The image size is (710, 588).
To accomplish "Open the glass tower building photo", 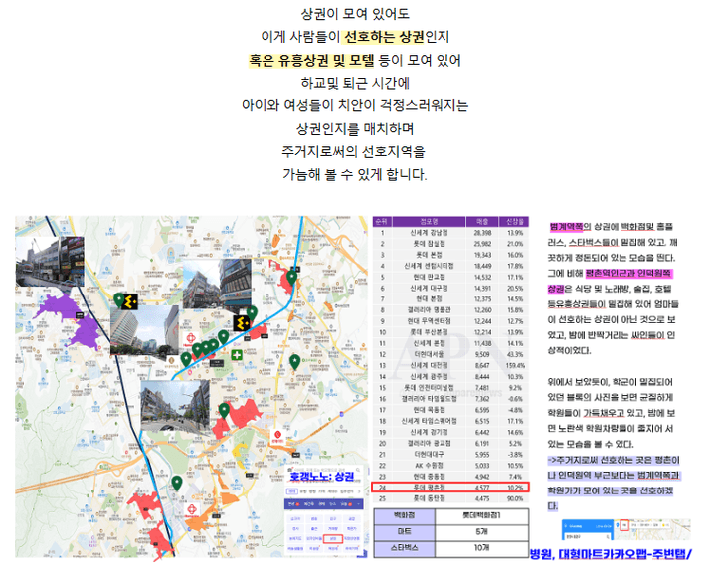I will pos(145,329).
